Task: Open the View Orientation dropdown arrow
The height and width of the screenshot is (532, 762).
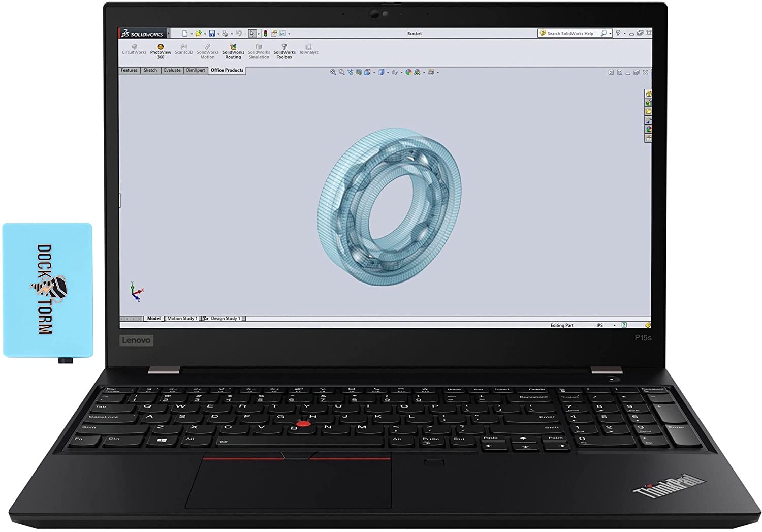Action: point(374,73)
